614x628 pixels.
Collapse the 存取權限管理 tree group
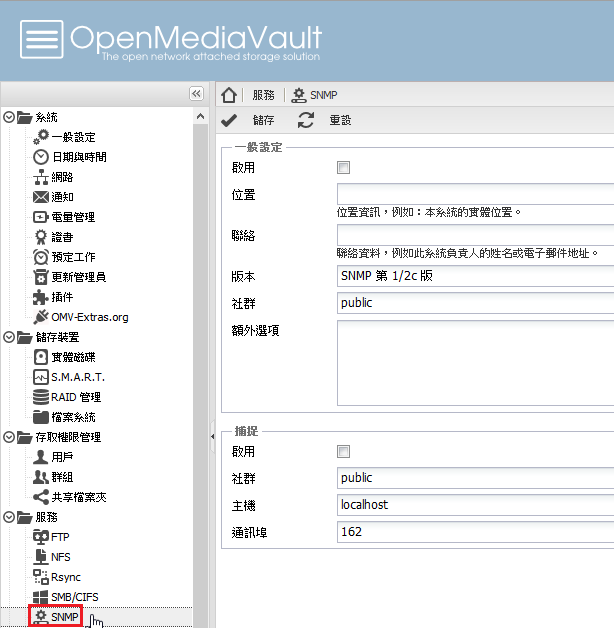point(9,437)
